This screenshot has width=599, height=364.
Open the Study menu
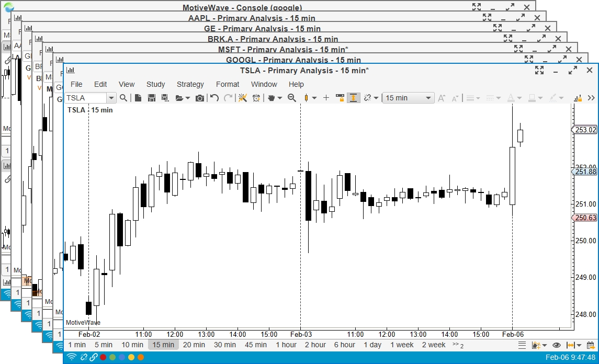click(155, 84)
